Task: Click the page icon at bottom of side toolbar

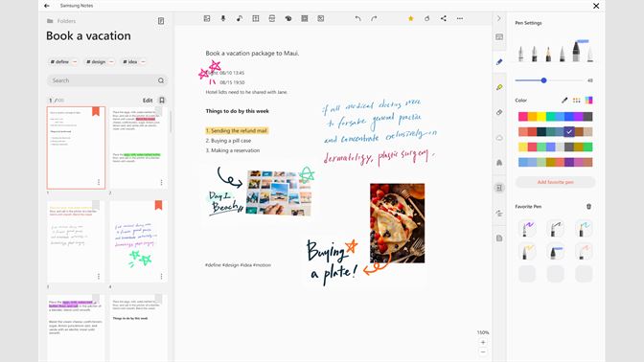Action: pos(499,238)
